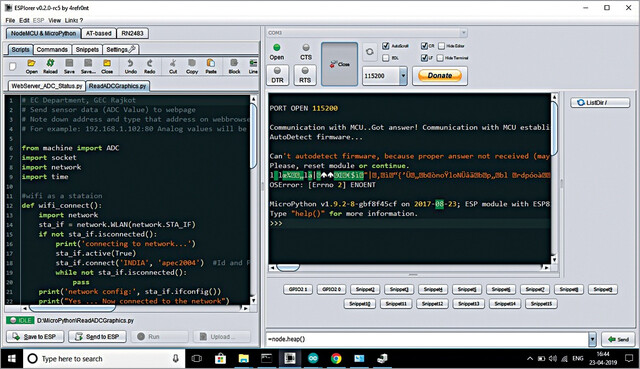
Task: Open the command history dropdown arrow
Action: [592, 339]
